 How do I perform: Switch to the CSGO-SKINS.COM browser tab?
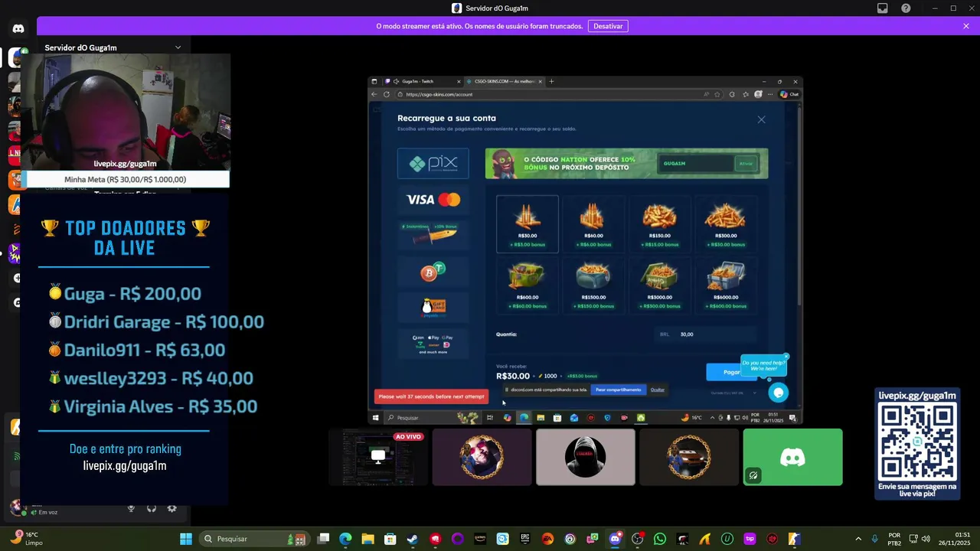click(503, 81)
